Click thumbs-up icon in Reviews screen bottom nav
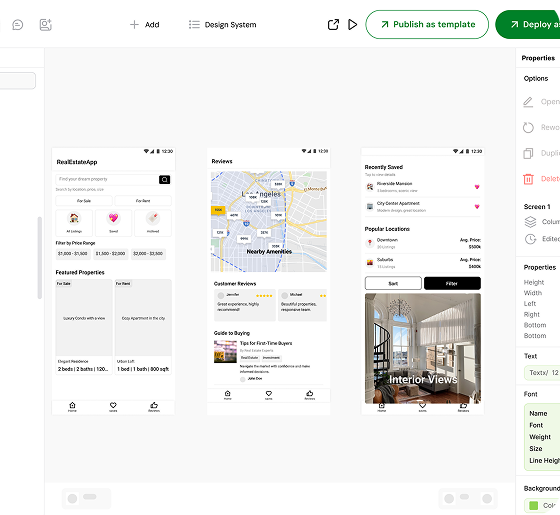Image resolution: width=560 pixels, height=515 pixels. [x=310, y=395]
